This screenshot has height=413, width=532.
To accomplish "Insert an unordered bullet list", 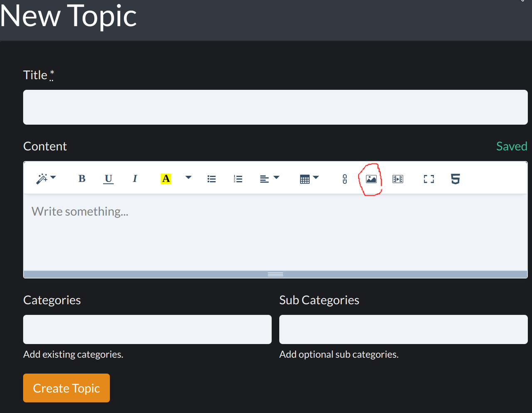I will click(x=212, y=179).
